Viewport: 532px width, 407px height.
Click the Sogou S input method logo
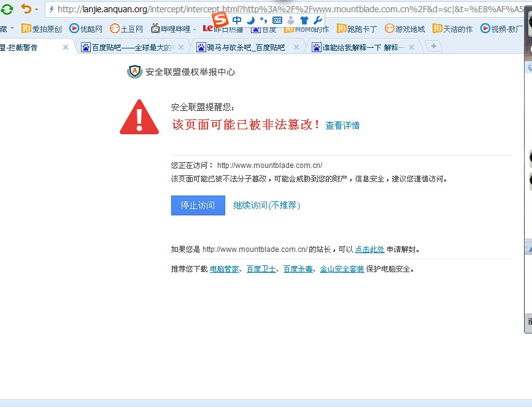click(220, 20)
